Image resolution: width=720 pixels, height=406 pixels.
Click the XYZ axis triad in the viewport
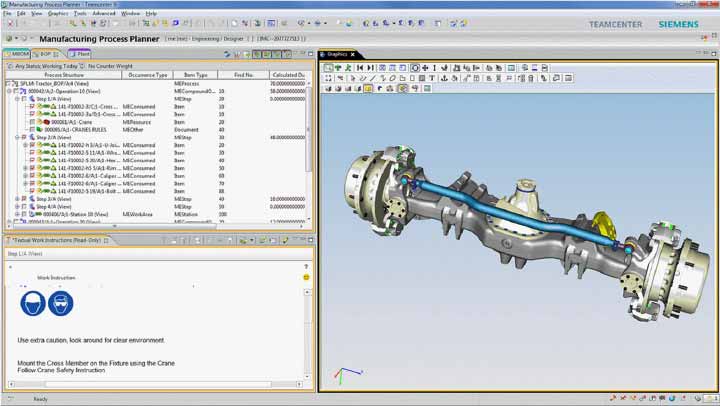[x=343, y=377]
